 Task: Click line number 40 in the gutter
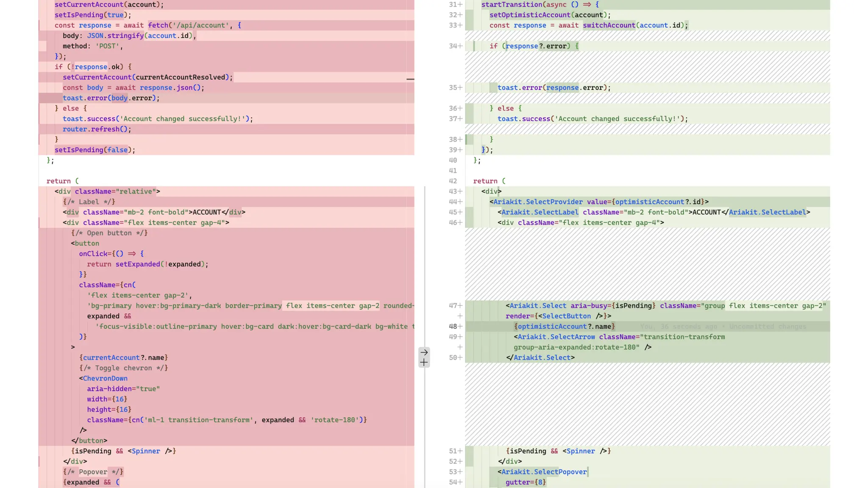453,161
